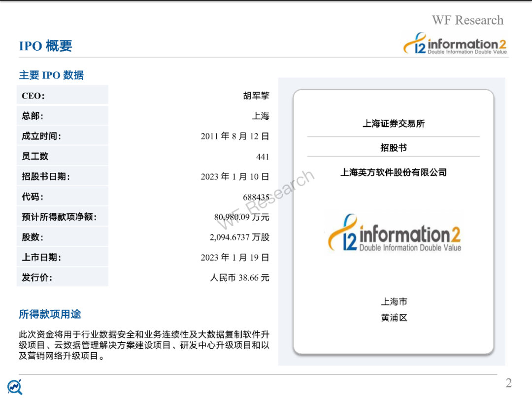This screenshot has width=532, height=399.
Task: Click the '预计所得款项净额:' label cell
Action: click(63, 216)
